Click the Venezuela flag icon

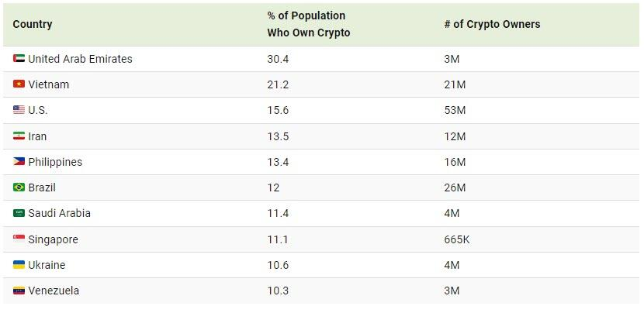[19, 291]
